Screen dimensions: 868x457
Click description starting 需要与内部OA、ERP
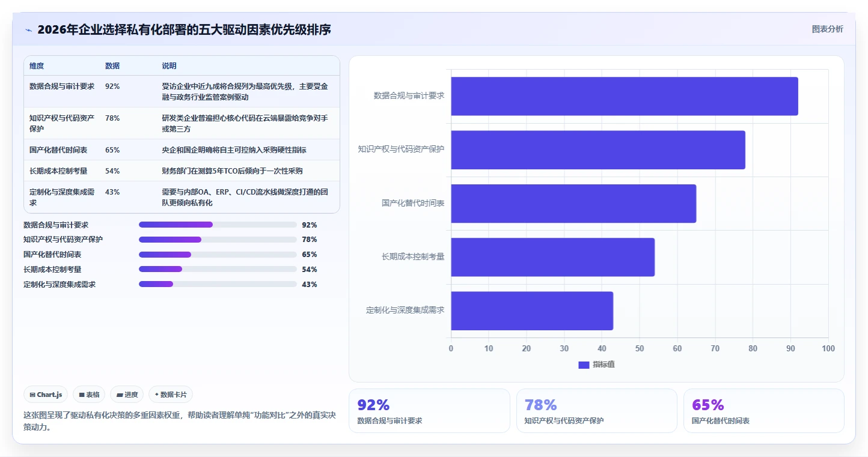[x=245, y=197]
